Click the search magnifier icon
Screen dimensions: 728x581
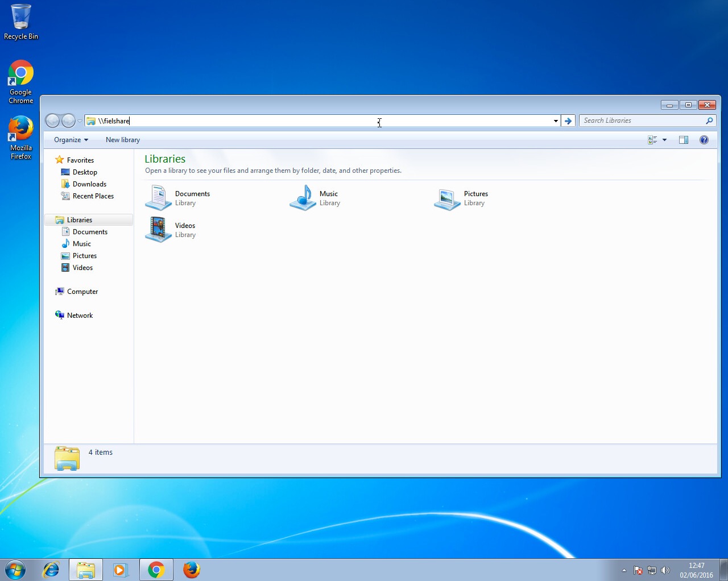point(709,121)
